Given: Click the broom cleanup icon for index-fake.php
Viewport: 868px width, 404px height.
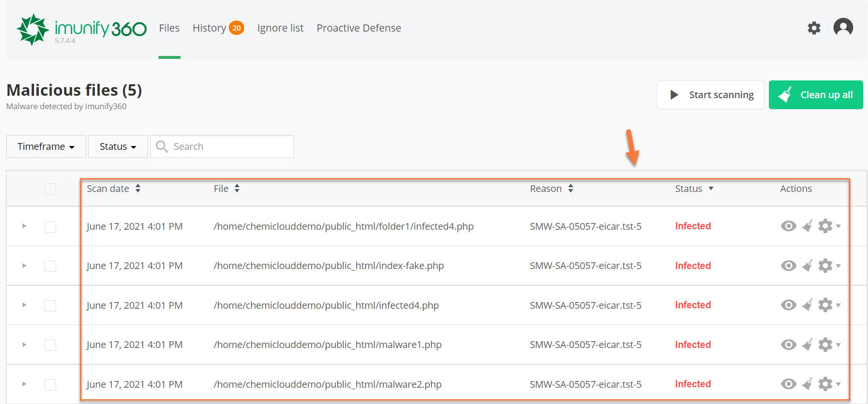Looking at the screenshot, I should 807,266.
